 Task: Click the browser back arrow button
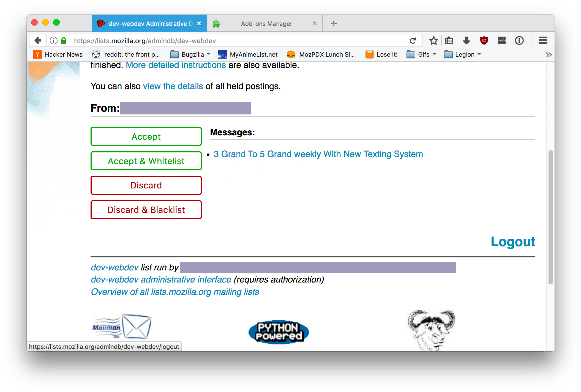[38, 41]
